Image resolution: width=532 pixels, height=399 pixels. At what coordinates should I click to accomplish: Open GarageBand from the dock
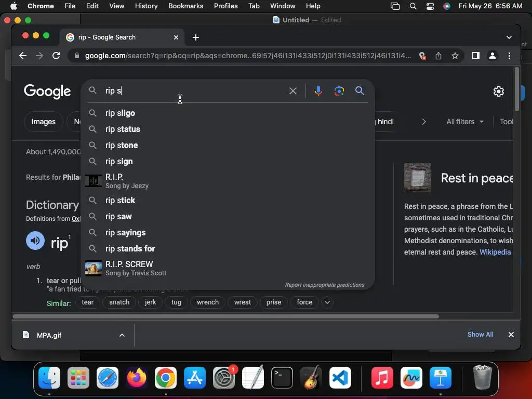[311, 378]
